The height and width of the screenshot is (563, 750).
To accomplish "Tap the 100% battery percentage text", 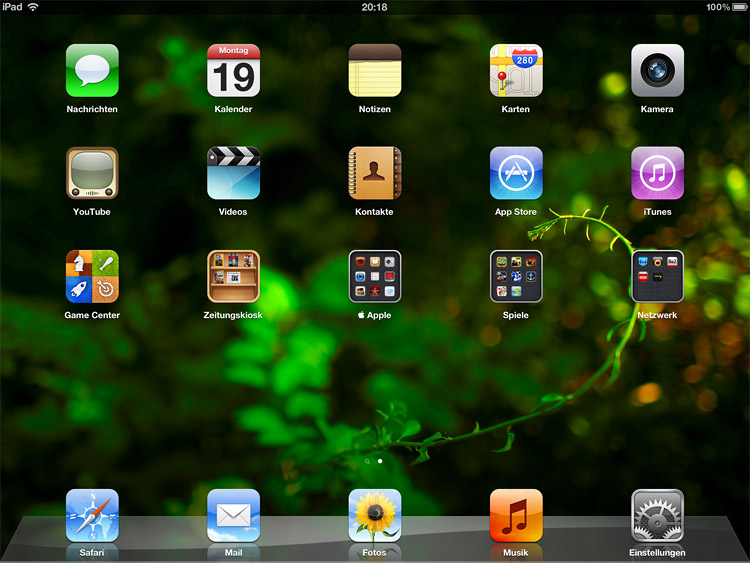I will pyautogui.click(x=718, y=7).
